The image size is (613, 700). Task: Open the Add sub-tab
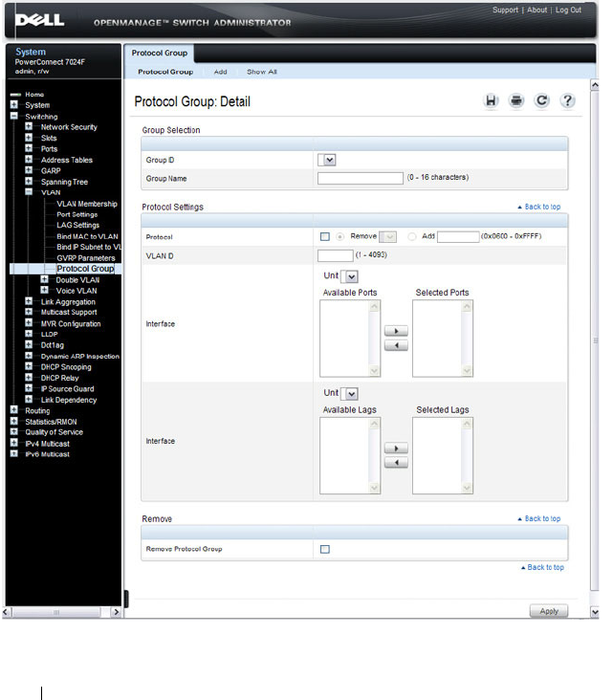point(221,72)
